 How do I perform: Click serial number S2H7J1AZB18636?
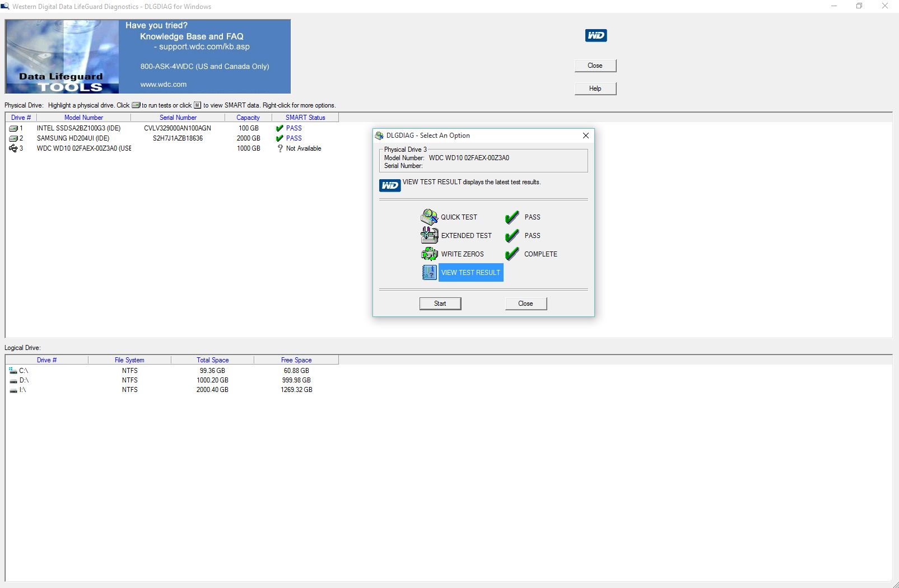click(x=178, y=138)
